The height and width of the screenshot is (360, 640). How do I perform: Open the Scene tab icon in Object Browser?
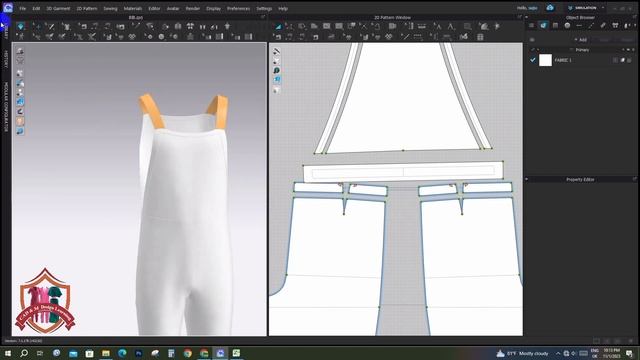point(531,26)
